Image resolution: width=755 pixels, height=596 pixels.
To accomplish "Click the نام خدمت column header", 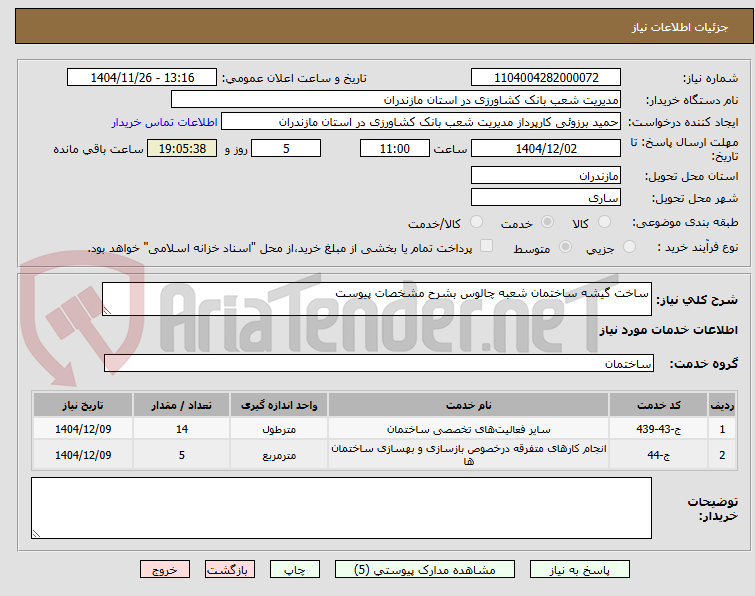I will tap(469, 405).
